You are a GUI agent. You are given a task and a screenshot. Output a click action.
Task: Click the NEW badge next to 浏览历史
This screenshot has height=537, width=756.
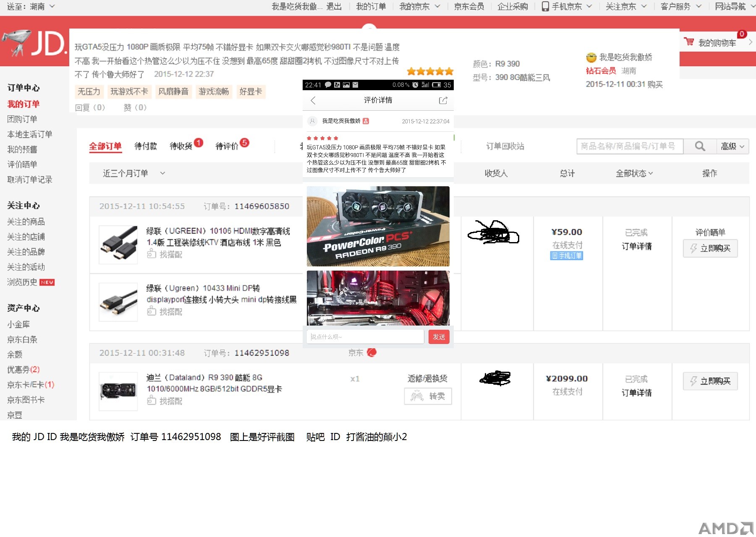point(47,282)
